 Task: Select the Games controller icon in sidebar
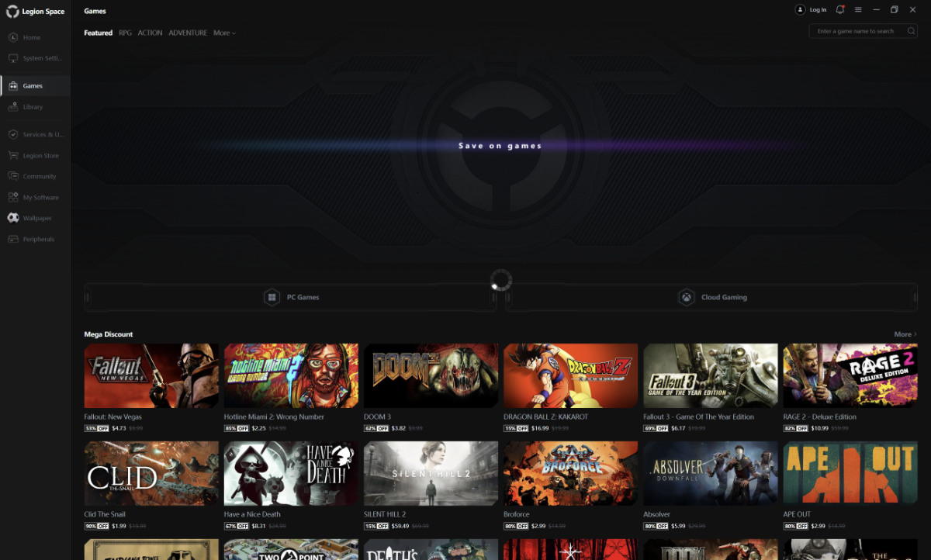click(13, 85)
